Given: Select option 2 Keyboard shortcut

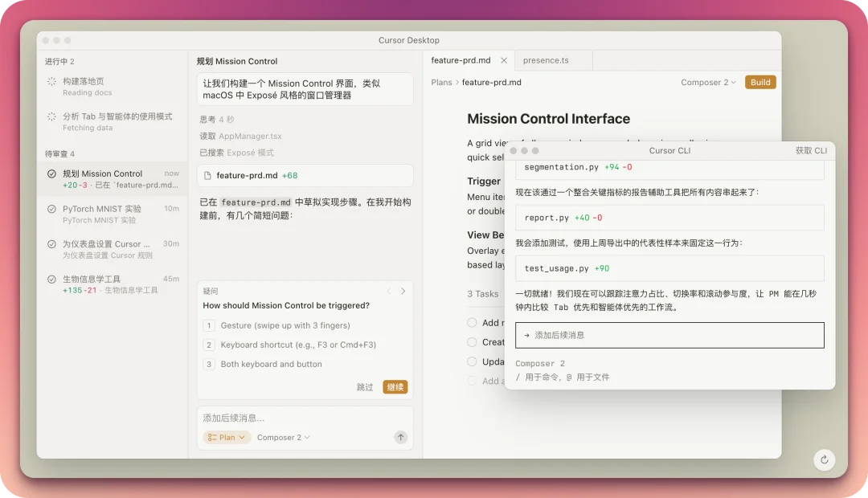Looking at the screenshot, I should [x=305, y=345].
